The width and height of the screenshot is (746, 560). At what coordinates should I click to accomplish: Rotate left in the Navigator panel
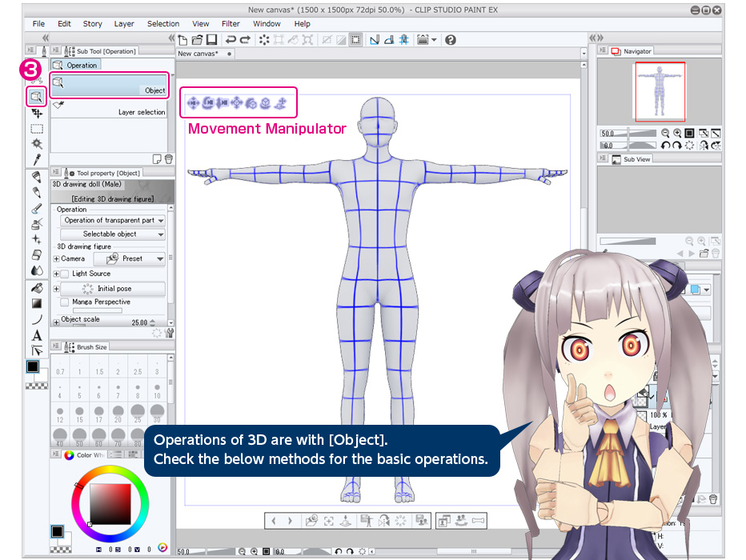[x=665, y=145]
